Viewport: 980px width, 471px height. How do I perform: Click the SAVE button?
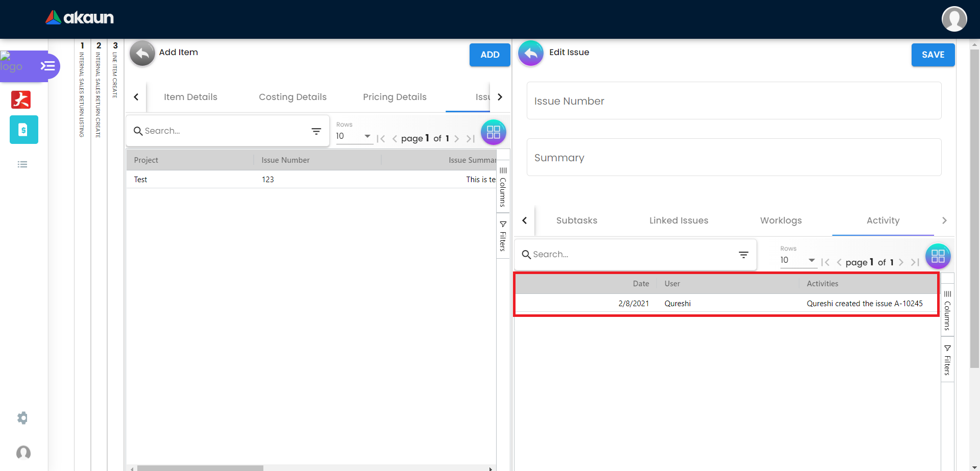[x=933, y=55]
